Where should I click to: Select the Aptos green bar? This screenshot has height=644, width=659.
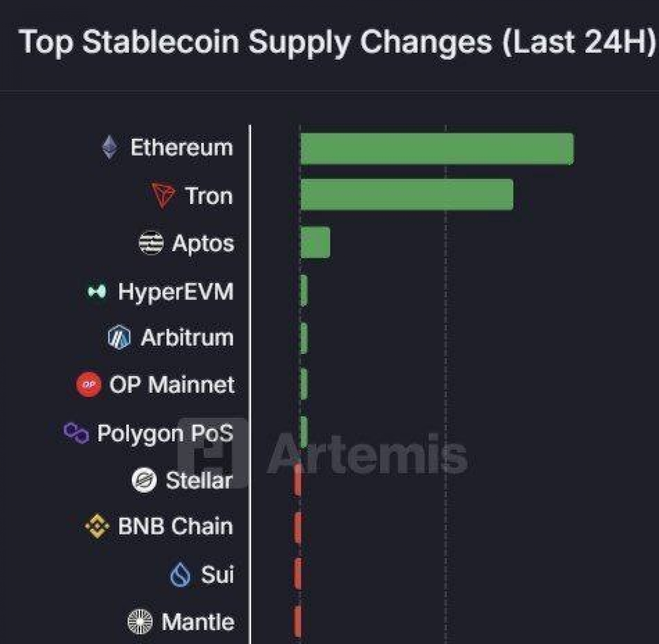315,242
